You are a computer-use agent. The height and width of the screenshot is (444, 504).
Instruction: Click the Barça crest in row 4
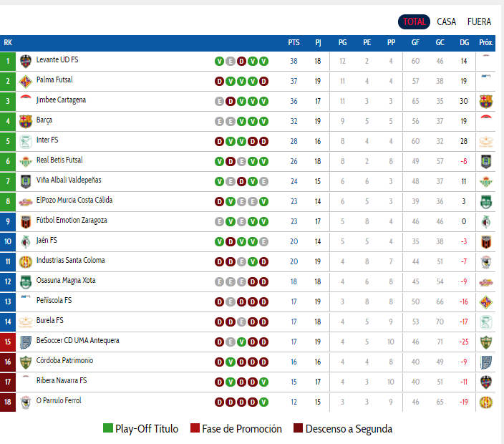(x=25, y=122)
